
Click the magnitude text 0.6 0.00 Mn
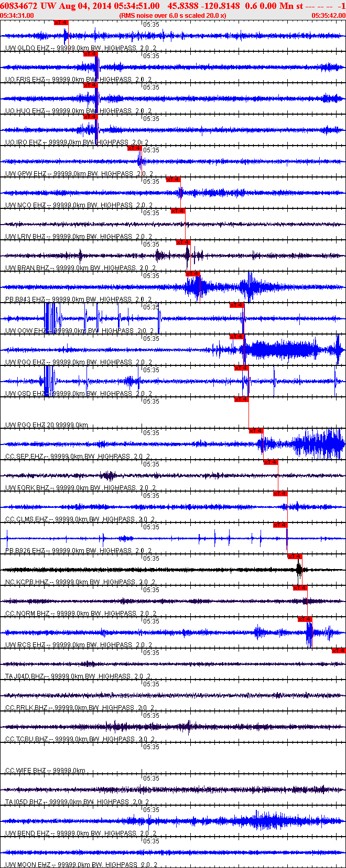[x=268, y=6]
